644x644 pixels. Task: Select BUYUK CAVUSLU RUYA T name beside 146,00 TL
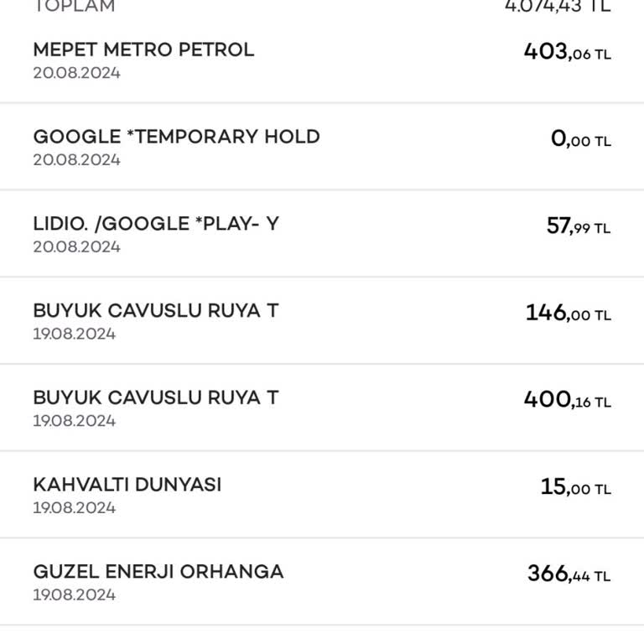coord(156,310)
